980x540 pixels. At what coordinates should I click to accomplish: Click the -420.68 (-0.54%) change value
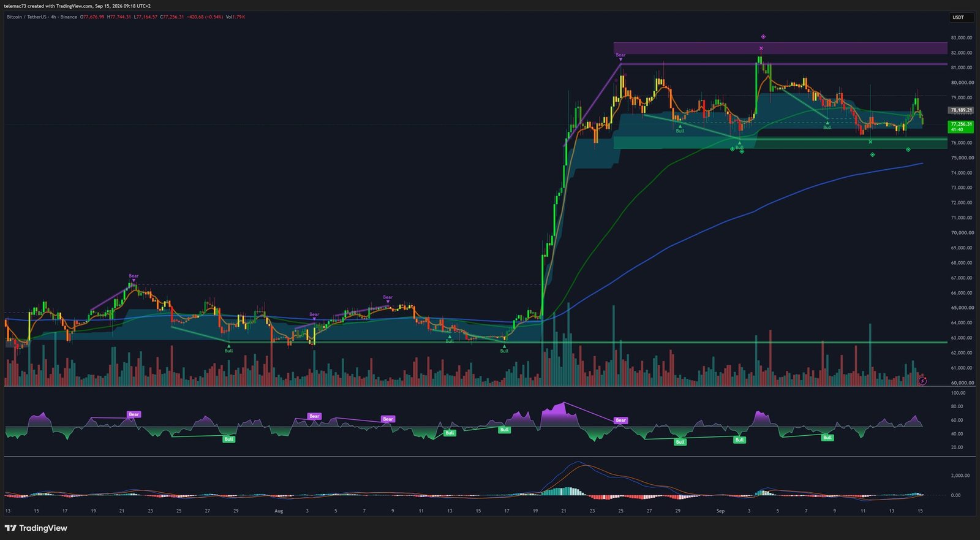coord(203,17)
